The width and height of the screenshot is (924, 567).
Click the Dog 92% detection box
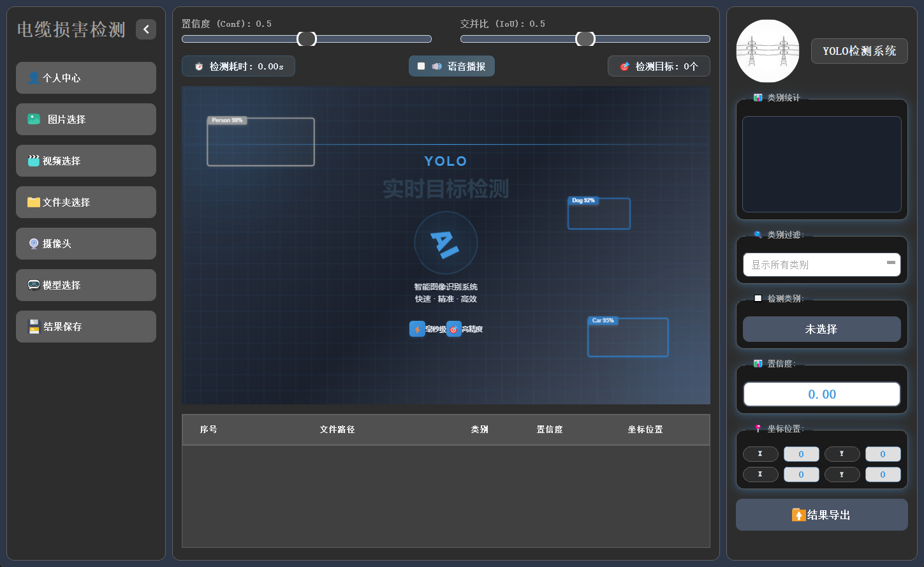click(x=599, y=213)
